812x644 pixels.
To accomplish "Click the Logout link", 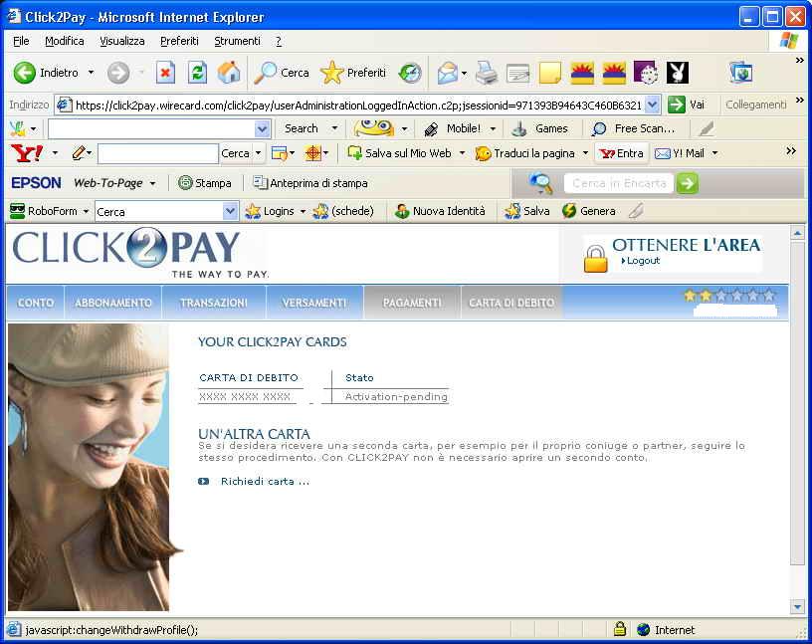I will point(643,261).
